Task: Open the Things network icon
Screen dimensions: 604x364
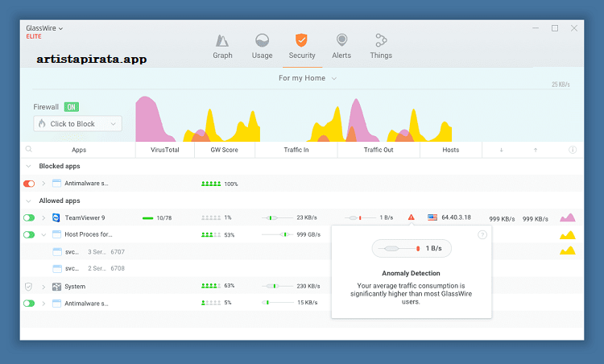Action: click(381, 41)
